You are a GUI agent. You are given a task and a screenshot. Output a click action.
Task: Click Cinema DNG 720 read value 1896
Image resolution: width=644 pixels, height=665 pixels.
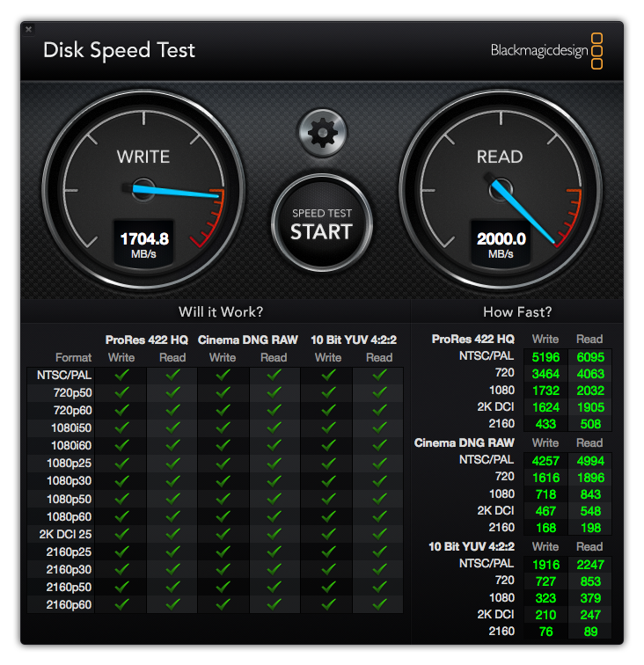coord(590,478)
